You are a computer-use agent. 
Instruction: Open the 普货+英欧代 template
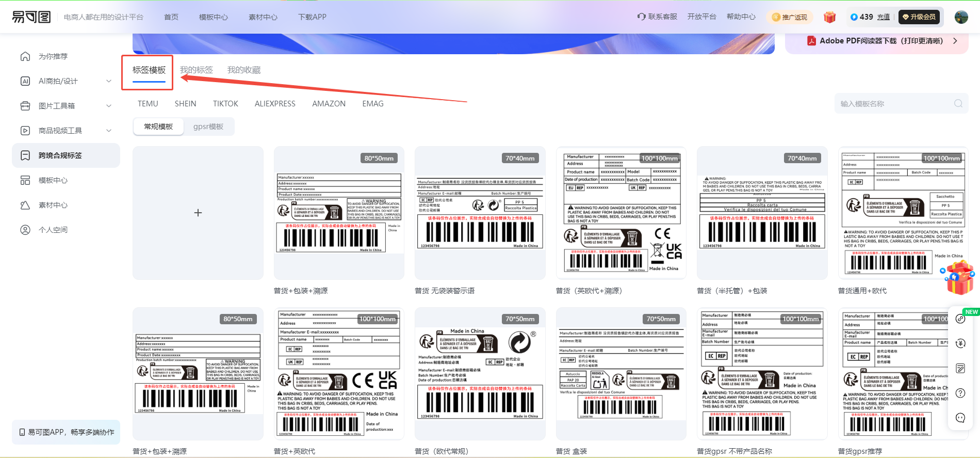pyautogui.click(x=339, y=374)
